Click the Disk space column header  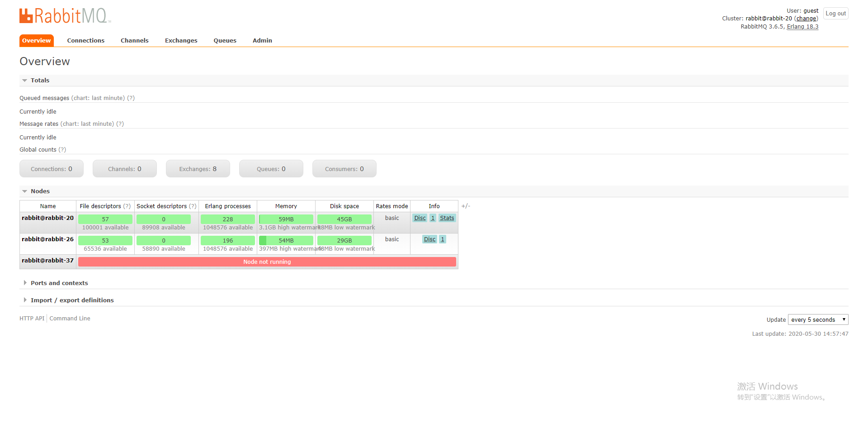click(x=344, y=206)
